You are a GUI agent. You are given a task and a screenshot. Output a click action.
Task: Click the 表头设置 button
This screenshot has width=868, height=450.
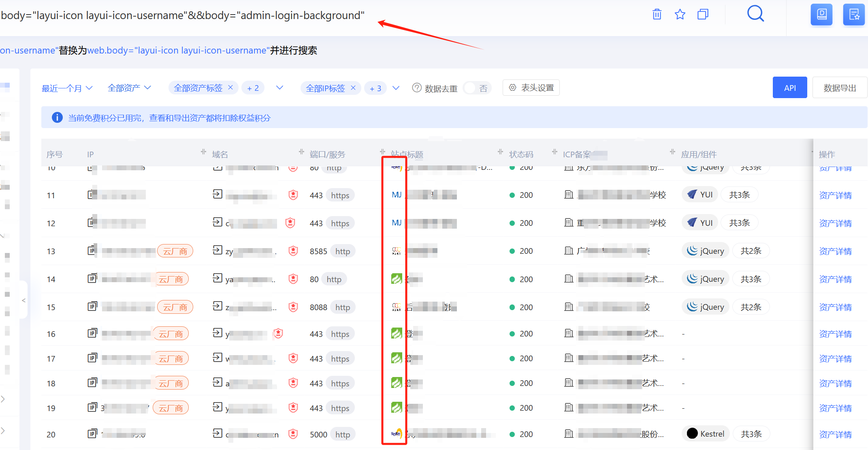click(x=531, y=88)
